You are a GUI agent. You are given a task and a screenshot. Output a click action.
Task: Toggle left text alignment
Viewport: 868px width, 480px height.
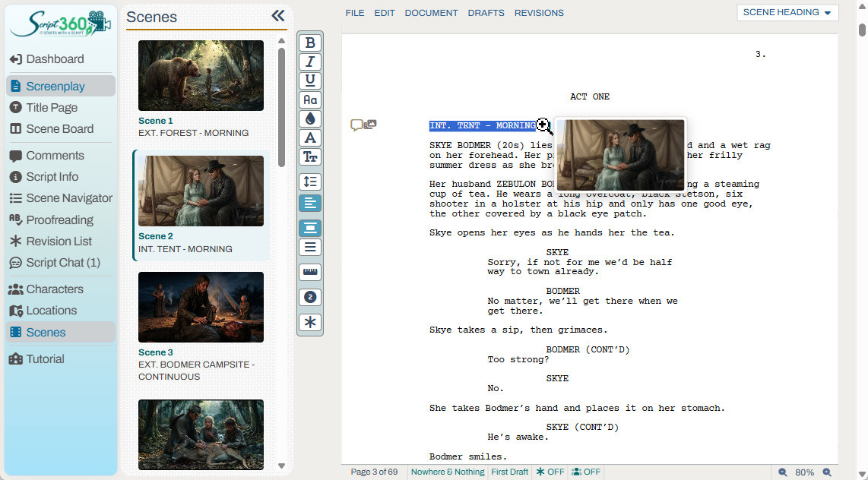[x=310, y=204]
